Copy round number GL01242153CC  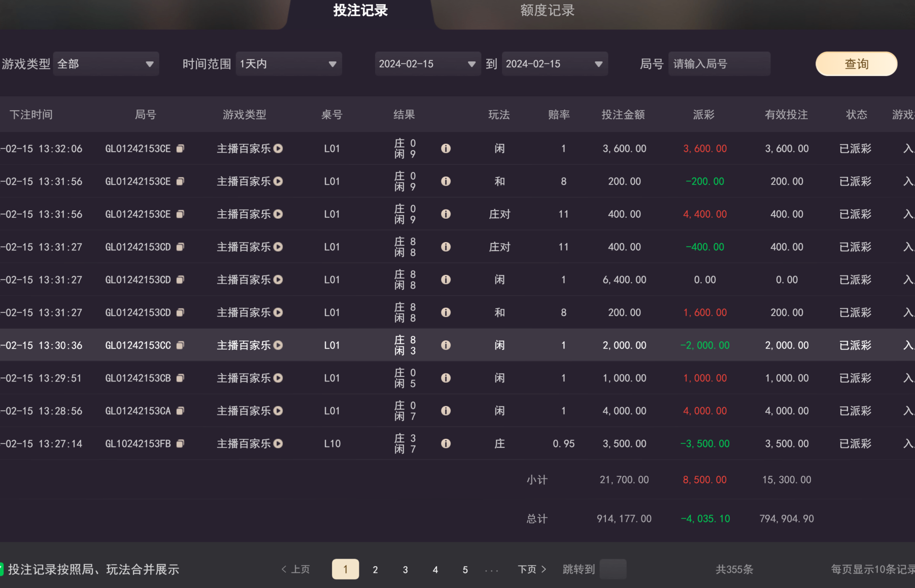(x=180, y=345)
